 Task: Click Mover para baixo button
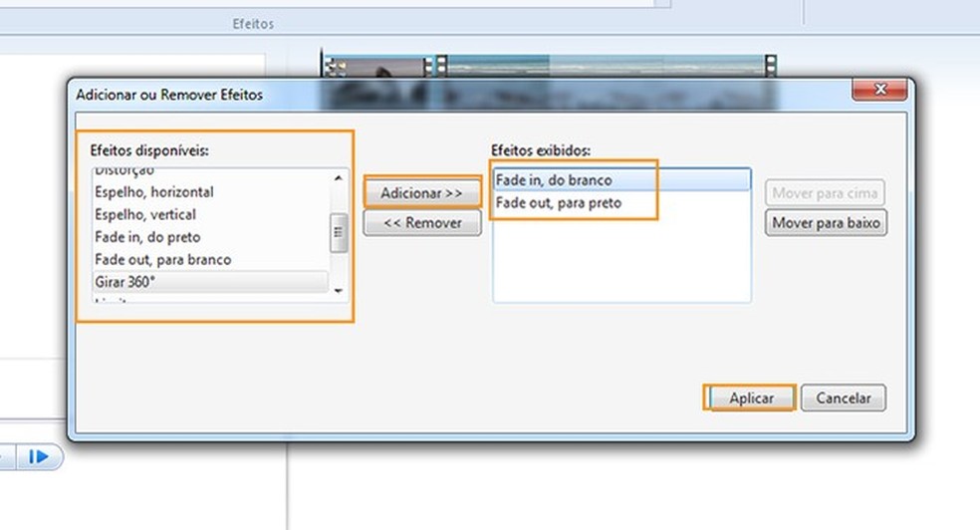point(826,222)
